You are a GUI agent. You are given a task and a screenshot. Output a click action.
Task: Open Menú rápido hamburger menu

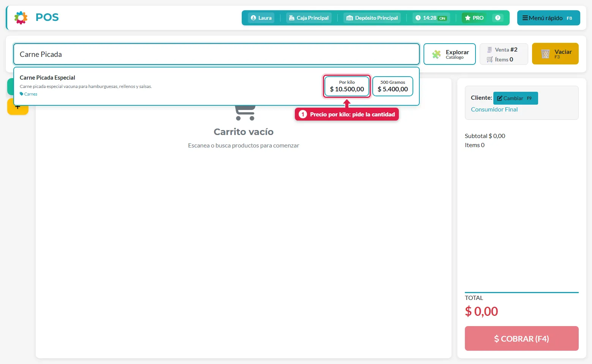548,18
